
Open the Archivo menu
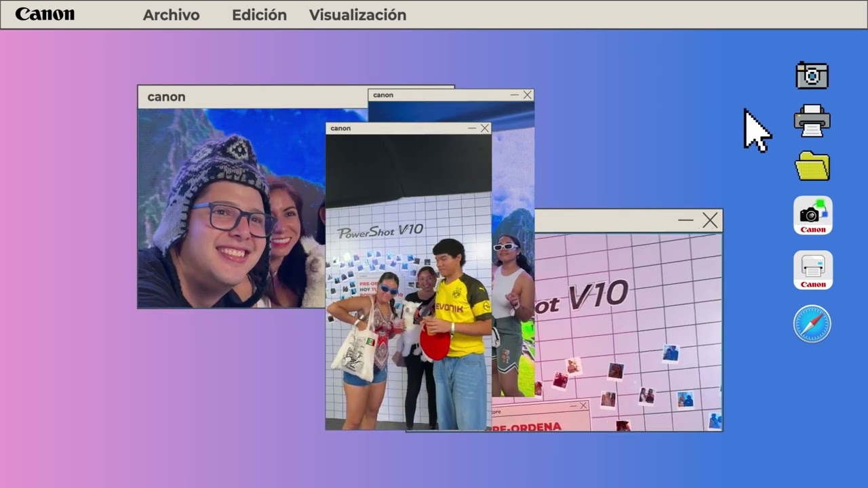[171, 15]
